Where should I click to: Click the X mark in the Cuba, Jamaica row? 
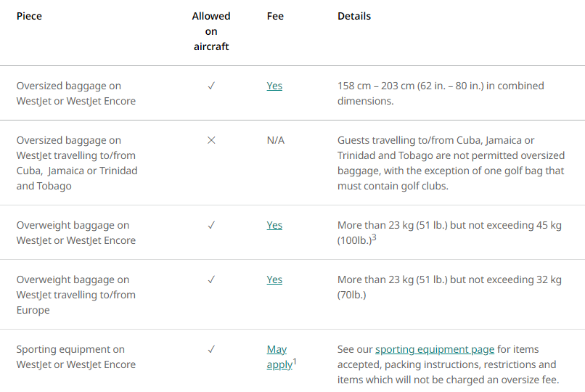pyautogui.click(x=211, y=140)
